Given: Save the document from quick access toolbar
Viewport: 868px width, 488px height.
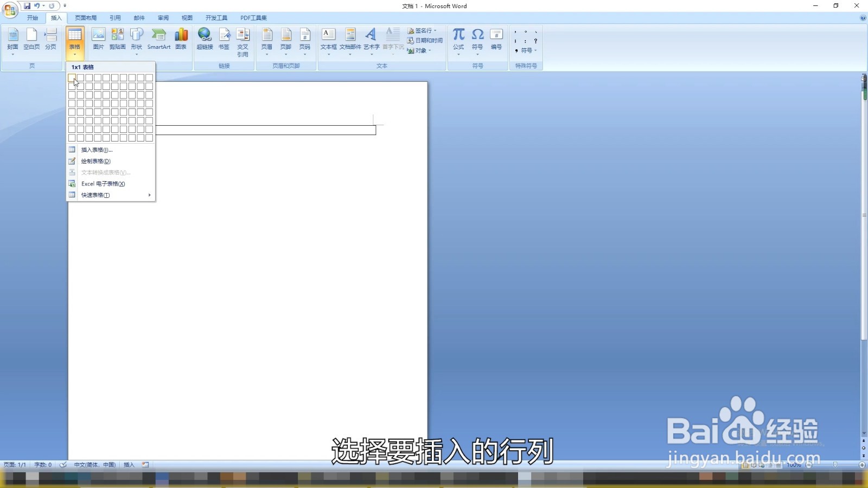Looking at the screenshot, I should 27,6.
